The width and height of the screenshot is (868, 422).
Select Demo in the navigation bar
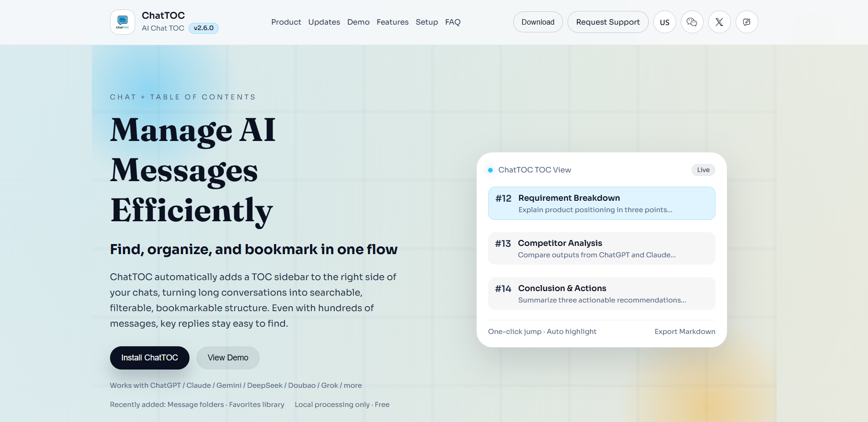coord(358,22)
